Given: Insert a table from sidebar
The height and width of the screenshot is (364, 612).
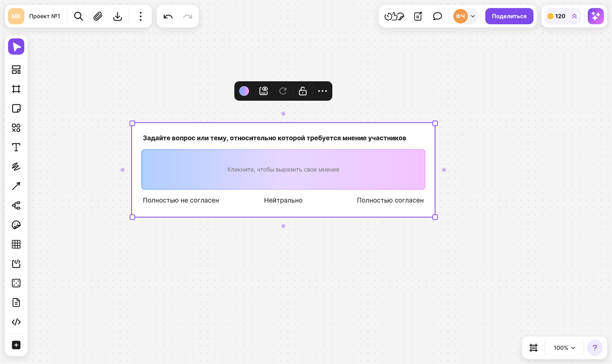Looking at the screenshot, I should [x=16, y=244].
